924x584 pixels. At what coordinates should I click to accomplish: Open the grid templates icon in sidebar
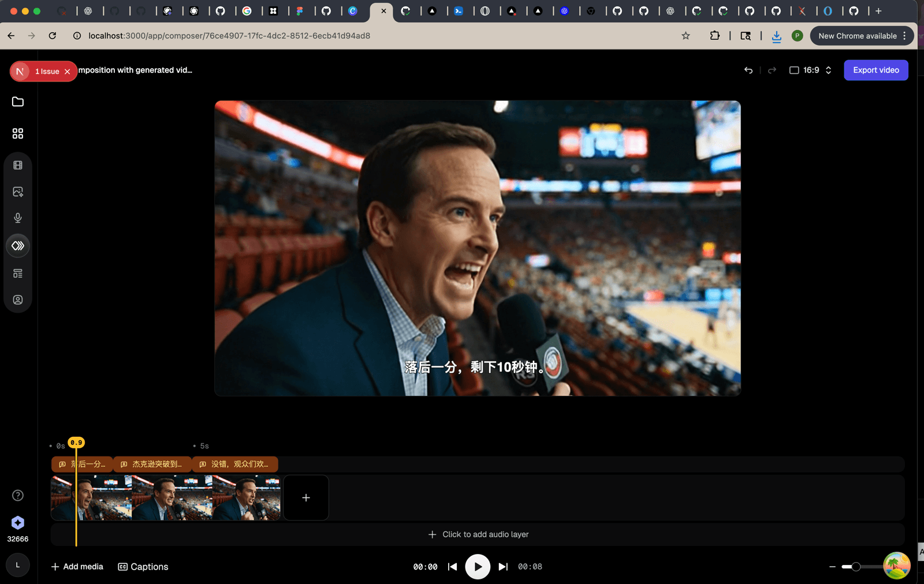click(x=18, y=133)
